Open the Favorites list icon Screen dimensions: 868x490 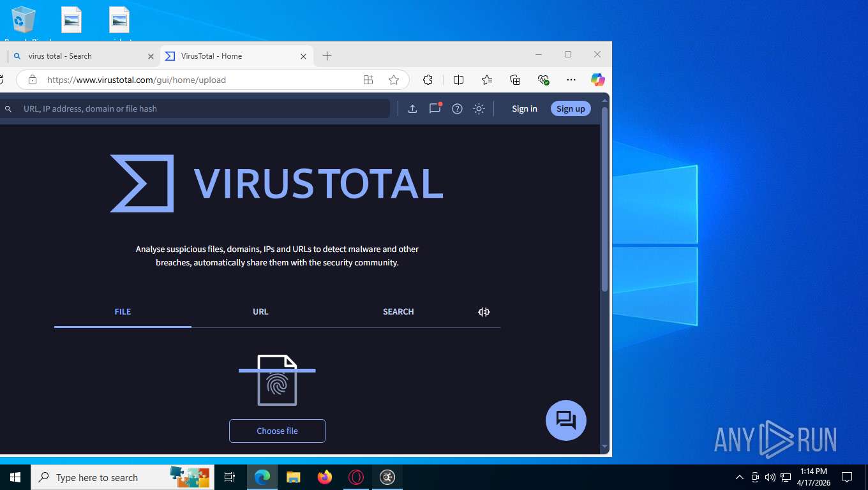coord(487,80)
